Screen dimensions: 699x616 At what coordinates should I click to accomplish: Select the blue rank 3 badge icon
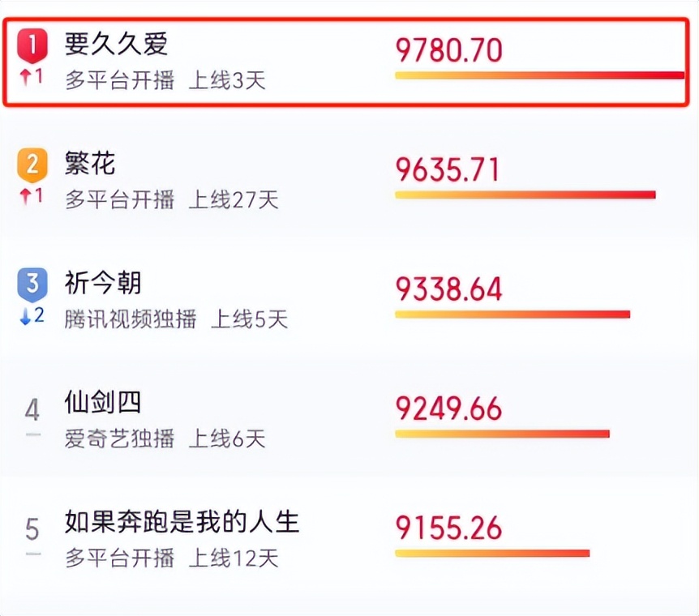click(32, 284)
